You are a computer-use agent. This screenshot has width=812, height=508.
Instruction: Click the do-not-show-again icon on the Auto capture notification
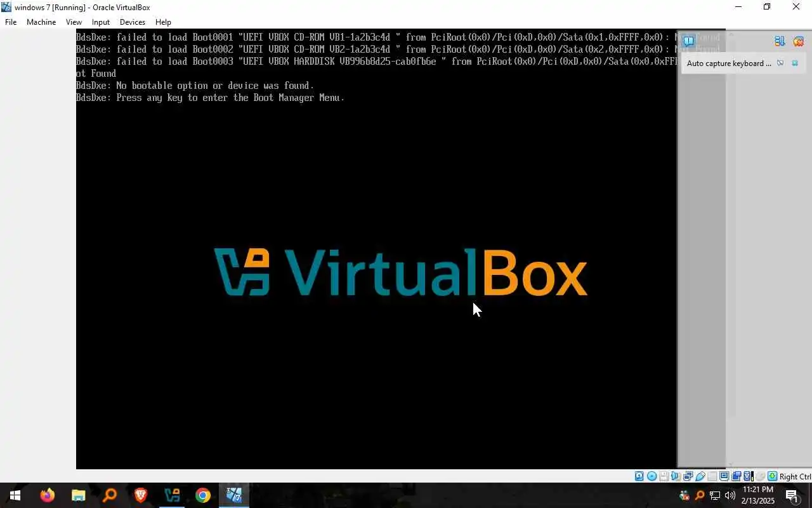780,63
